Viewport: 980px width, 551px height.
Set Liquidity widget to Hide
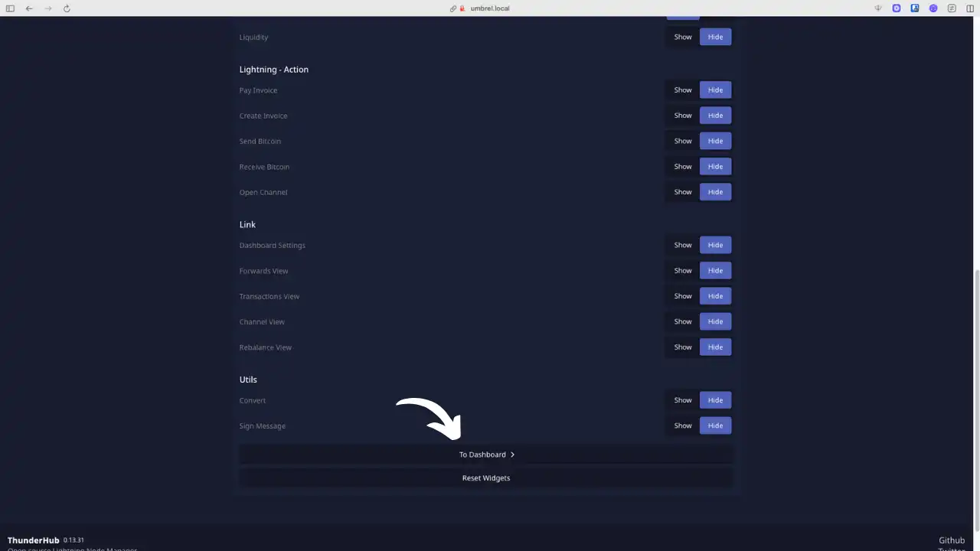coord(715,37)
